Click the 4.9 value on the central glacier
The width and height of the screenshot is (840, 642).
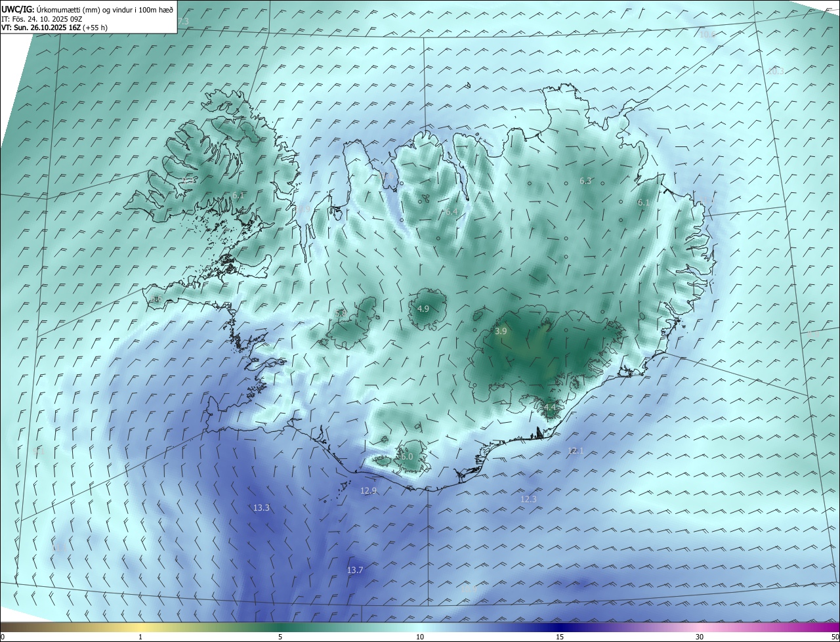[423, 309]
